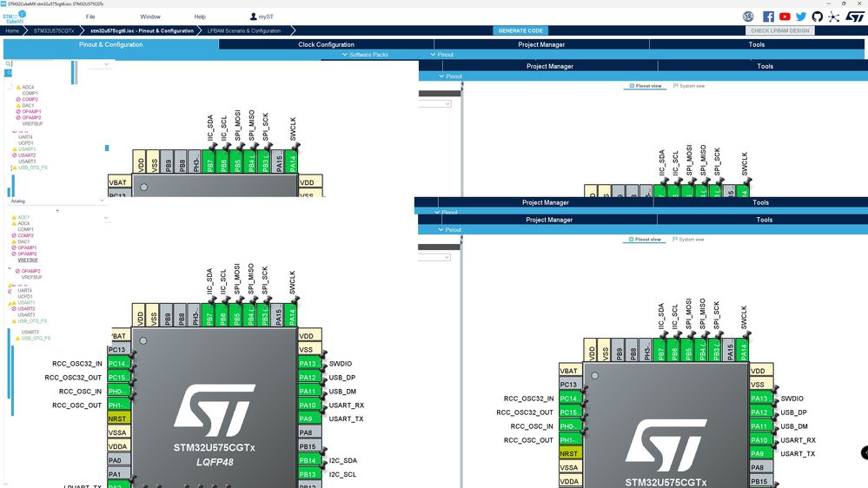Click the chevron at the right of the ADC1 row
The image size is (868, 488).
(105, 217)
